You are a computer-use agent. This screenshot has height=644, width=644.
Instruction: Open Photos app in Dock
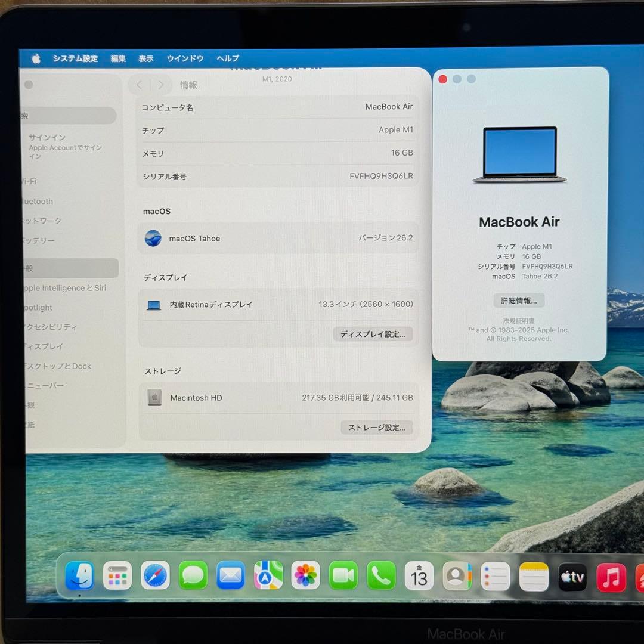click(305, 575)
